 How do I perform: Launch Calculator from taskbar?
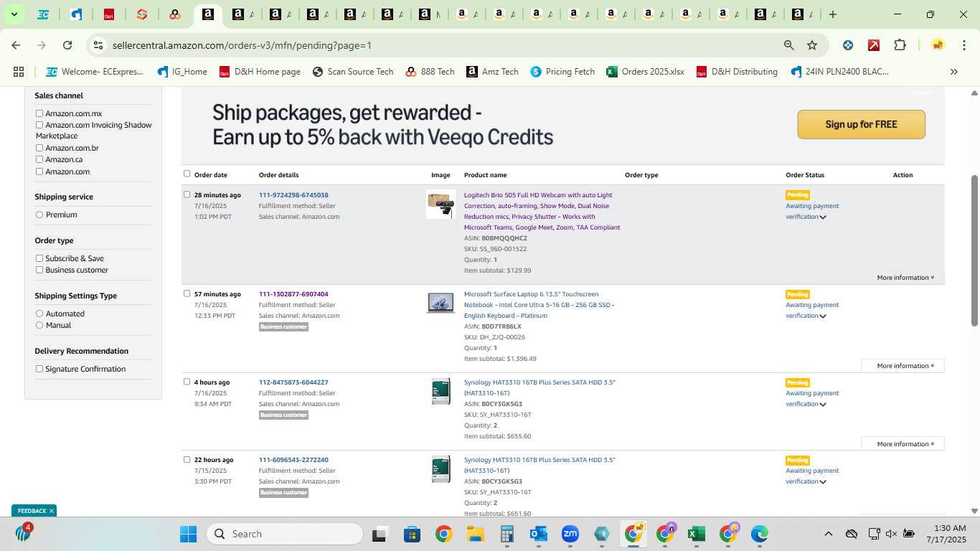point(507,534)
